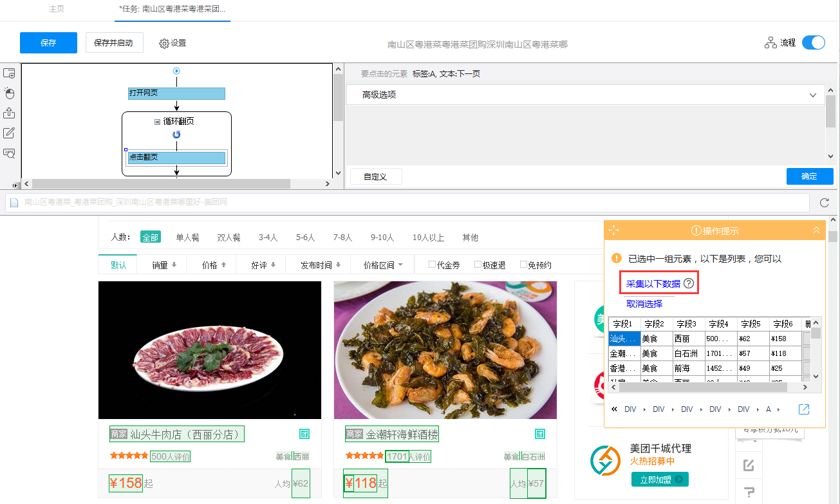Image resolution: width=840 pixels, height=504 pixels.
Task: Click the pop-out icon at breadcrumb end
Action: [x=804, y=409]
